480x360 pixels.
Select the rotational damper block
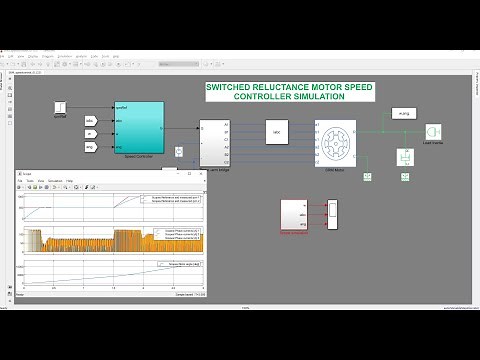click(x=405, y=157)
